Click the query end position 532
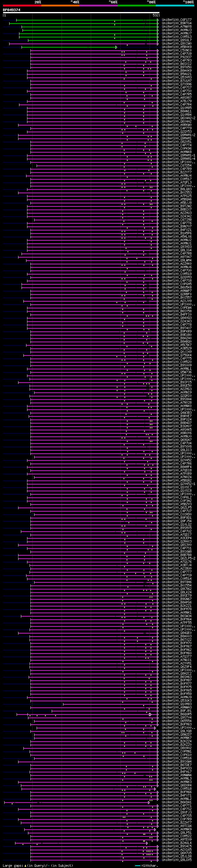Screen dimensions: 197x868 (155, 15)
